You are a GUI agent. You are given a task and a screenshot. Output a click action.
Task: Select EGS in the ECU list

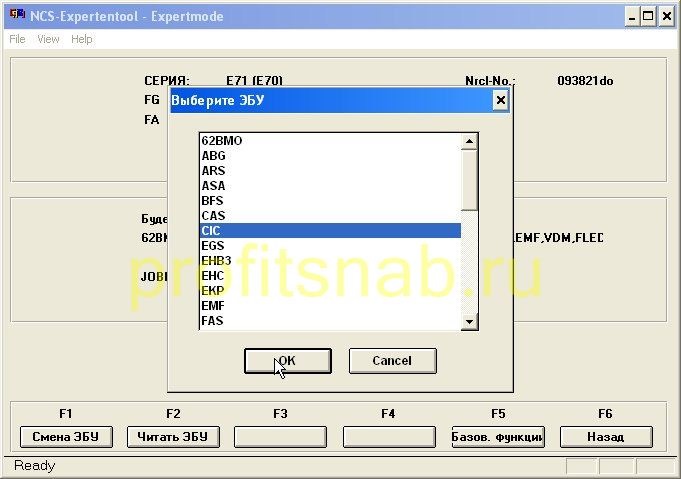click(x=330, y=246)
